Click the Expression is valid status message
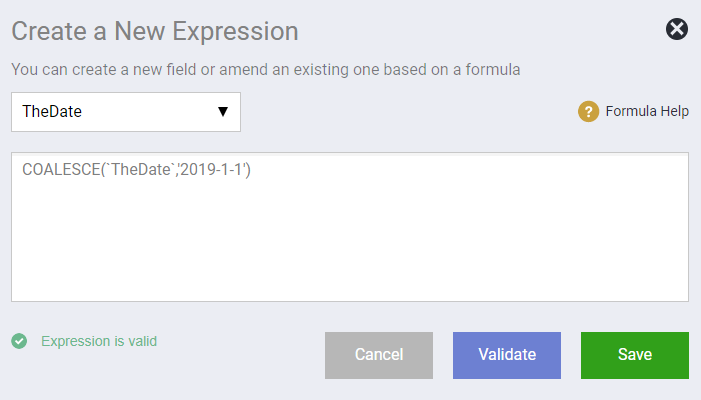 pos(99,341)
